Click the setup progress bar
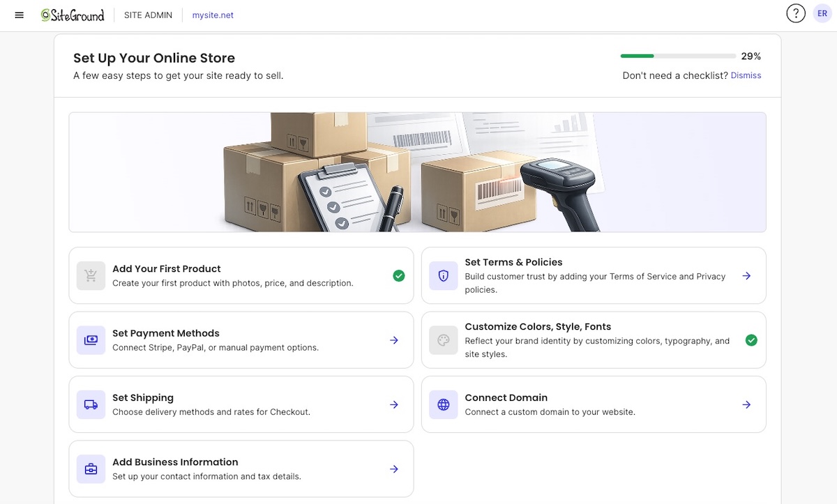This screenshot has height=504, width=837. 678,56
